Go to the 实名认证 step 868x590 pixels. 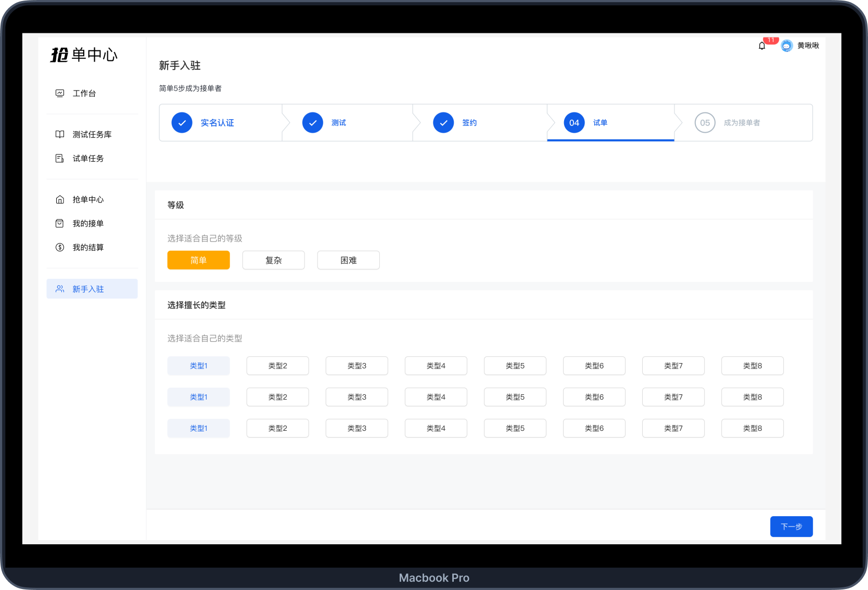coord(217,123)
